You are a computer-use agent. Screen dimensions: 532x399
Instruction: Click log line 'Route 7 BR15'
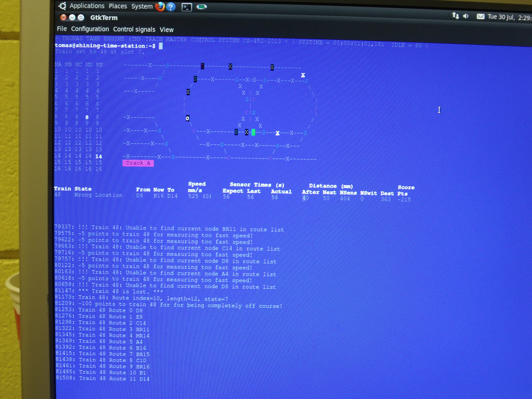[x=103, y=354]
